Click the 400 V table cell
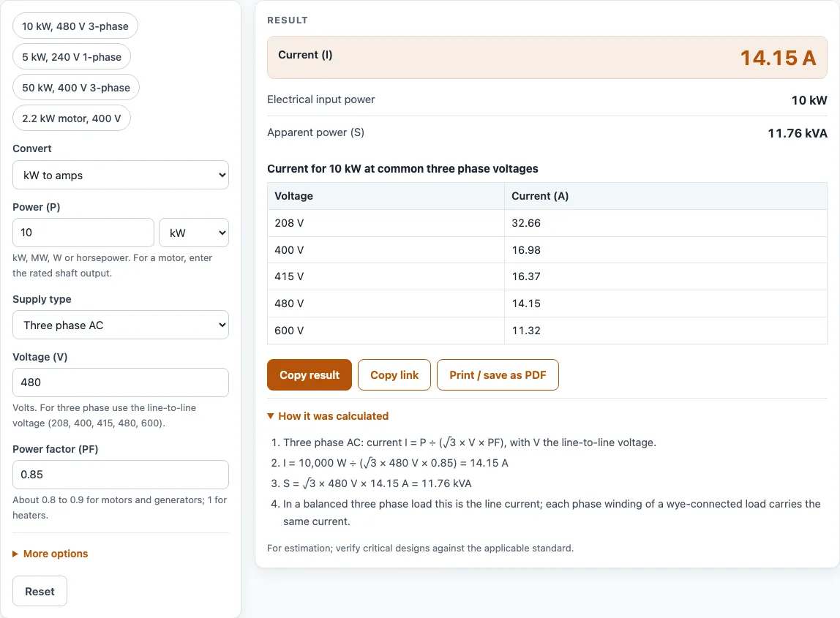The height and width of the screenshot is (618, 840). [386, 249]
